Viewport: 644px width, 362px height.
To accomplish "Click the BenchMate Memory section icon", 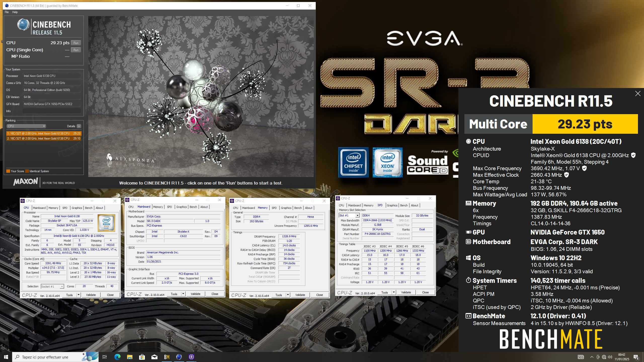I will (x=468, y=203).
